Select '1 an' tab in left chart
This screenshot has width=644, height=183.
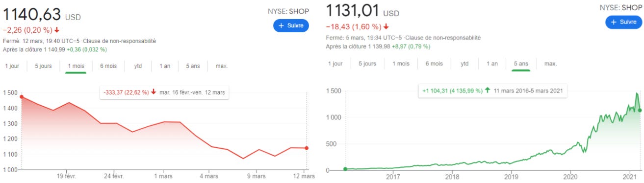165,66
